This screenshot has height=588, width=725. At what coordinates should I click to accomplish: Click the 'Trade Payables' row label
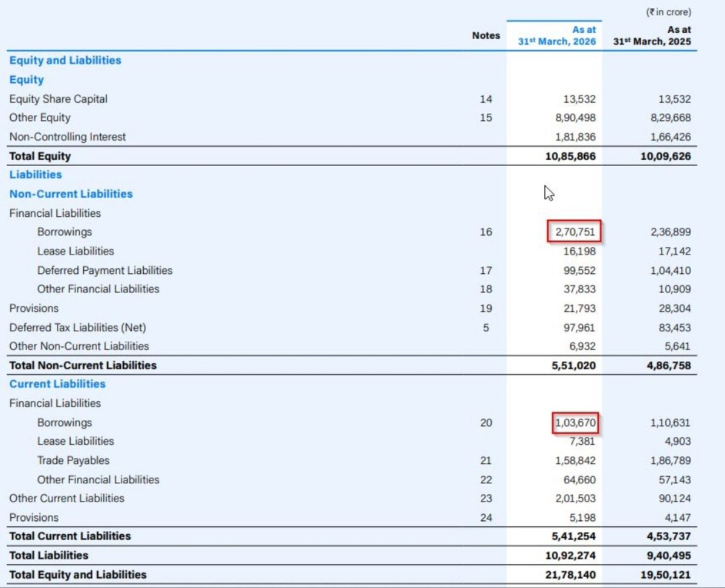(74, 460)
